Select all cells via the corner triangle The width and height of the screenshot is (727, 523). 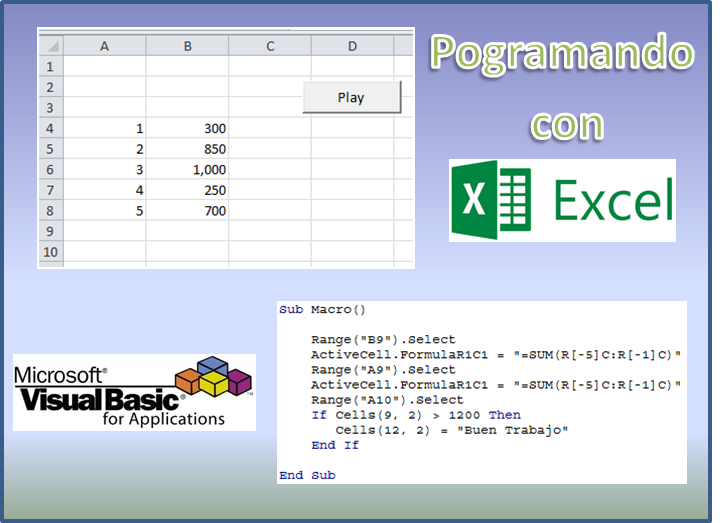(51, 46)
